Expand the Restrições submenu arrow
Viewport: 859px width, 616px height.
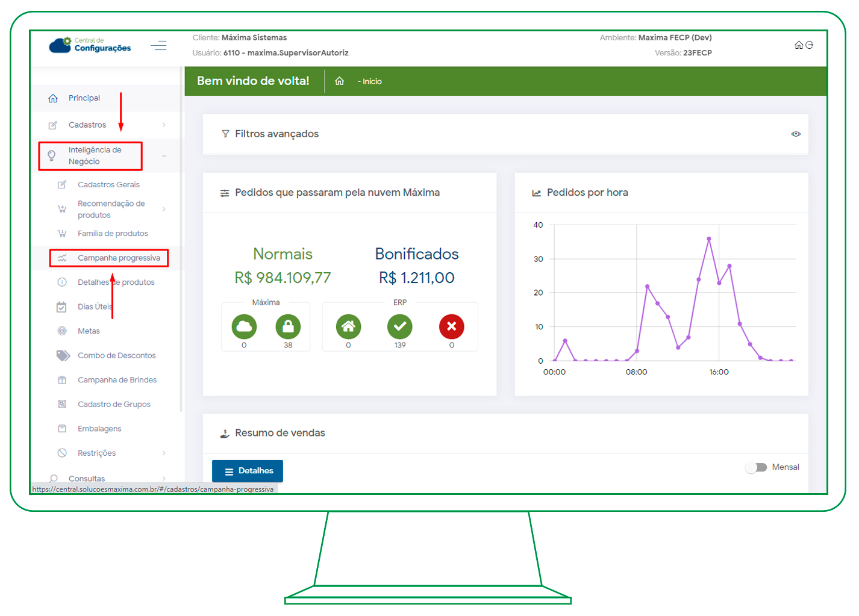click(164, 453)
